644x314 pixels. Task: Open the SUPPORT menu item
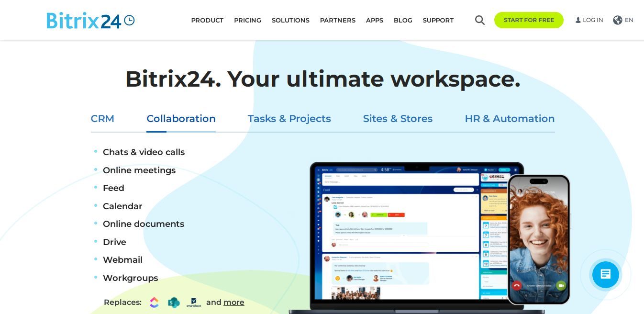click(438, 20)
